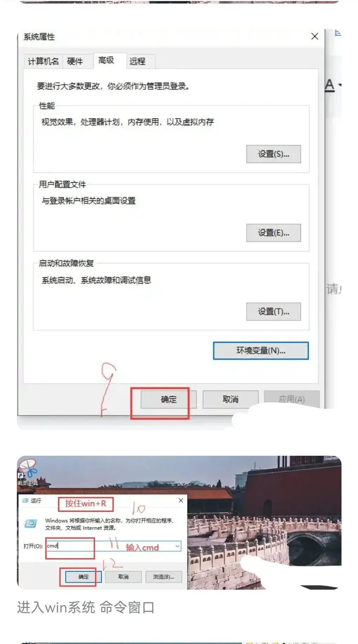Click 取消 in System Properties dialog

click(x=231, y=399)
